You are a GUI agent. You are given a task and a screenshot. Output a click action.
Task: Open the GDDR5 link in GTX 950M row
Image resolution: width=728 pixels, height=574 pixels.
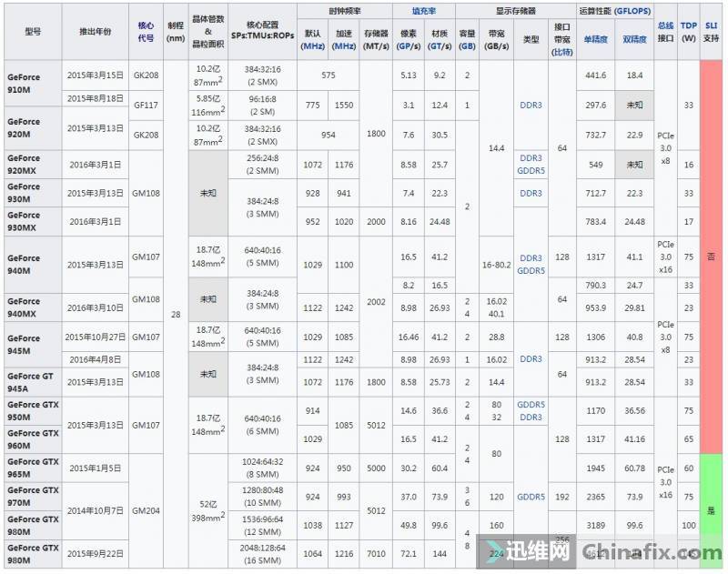click(531, 405)
